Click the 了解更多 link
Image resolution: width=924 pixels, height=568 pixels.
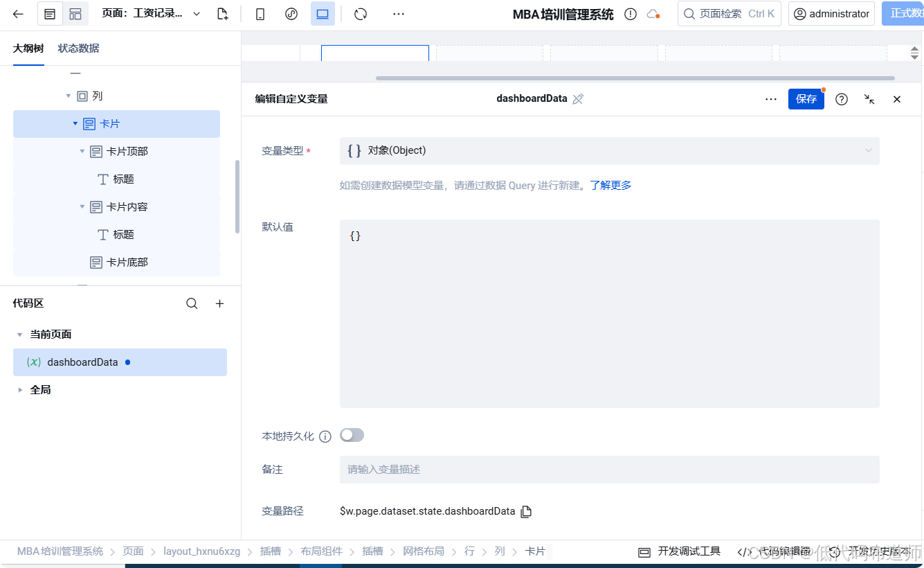[610, 185]
